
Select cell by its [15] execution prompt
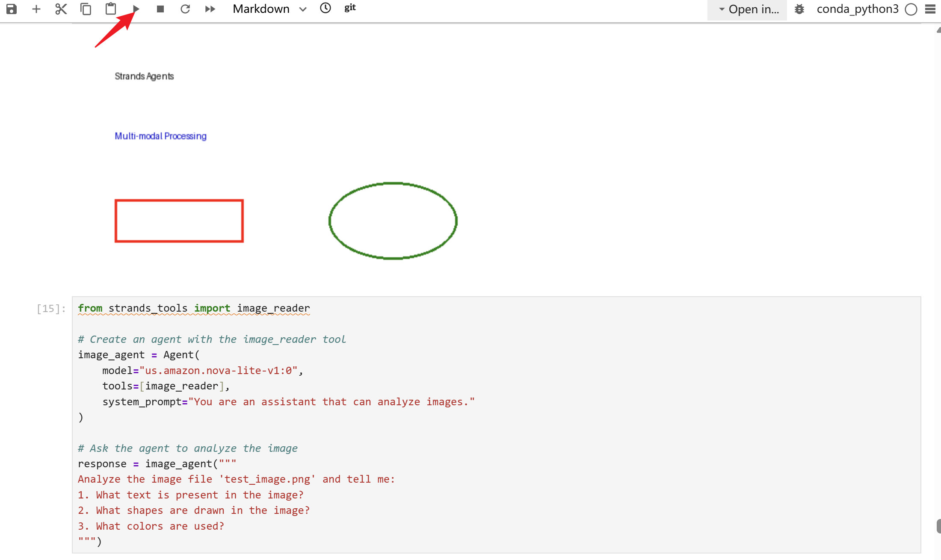[51, 309]
